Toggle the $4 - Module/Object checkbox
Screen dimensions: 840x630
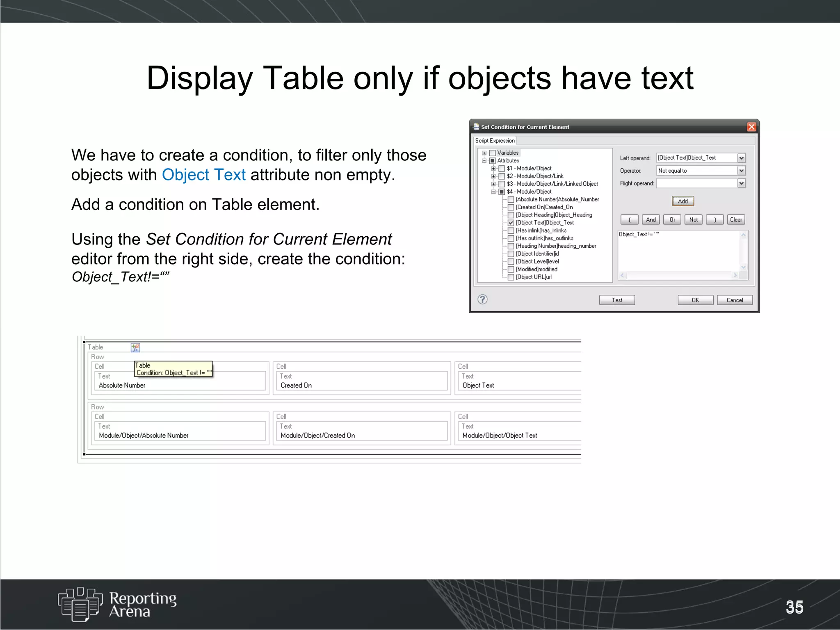click(x=502, y=192)
